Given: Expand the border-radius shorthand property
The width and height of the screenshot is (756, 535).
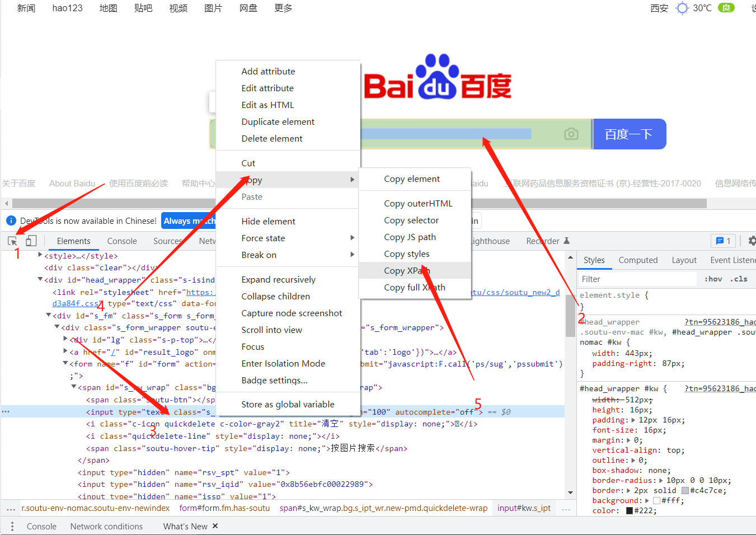Looking at the screenshot, I should 661,481.
